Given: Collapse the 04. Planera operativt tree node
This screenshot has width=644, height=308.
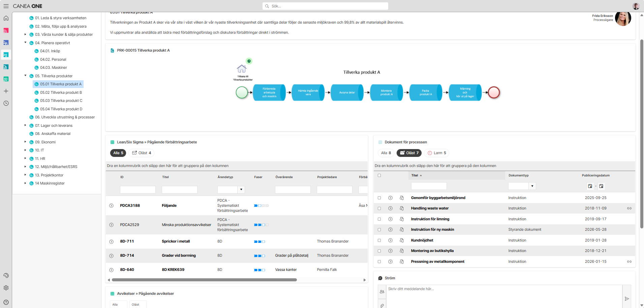Looking at the screenshot, I should pyautogui.click(x=25, y=43).
